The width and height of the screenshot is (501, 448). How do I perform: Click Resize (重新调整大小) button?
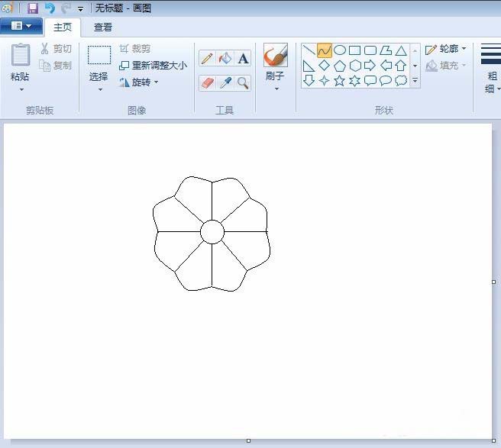coord(153,66)
